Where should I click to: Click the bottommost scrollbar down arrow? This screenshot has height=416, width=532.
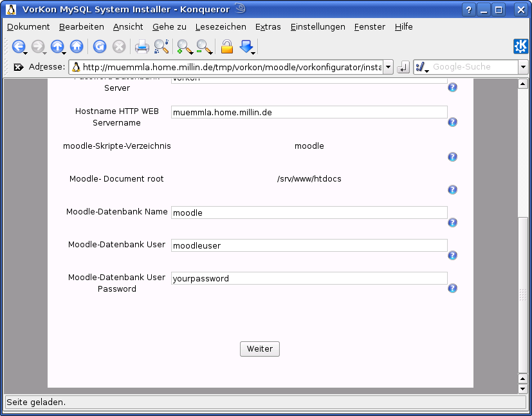tap(522, 388)
